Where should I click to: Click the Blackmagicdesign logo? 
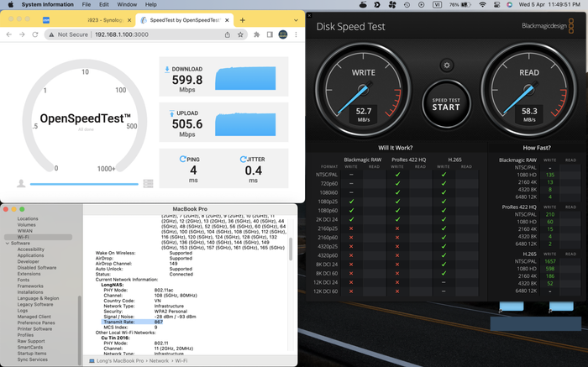(x=548, y=26)
